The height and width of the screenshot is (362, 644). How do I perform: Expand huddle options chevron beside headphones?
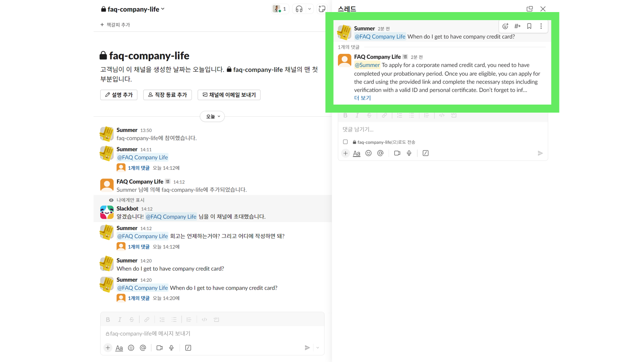(x=310, y=9)
